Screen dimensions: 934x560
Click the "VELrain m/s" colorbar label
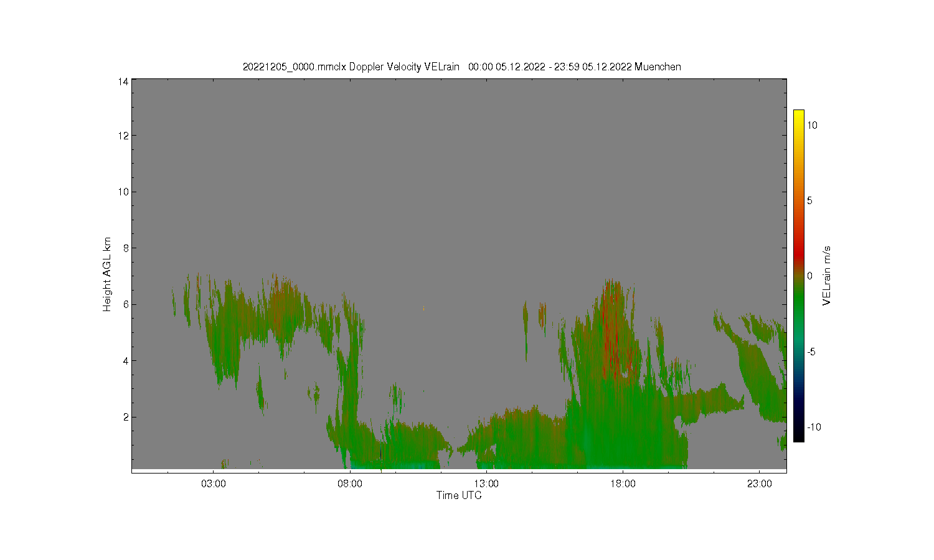click(x=827, y=276)
